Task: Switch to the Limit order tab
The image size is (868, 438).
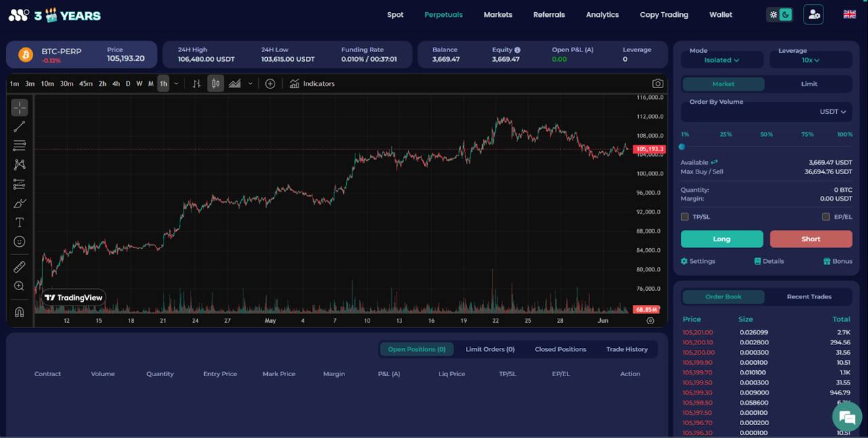Action: pyautogui.click(x=809, y=84)
